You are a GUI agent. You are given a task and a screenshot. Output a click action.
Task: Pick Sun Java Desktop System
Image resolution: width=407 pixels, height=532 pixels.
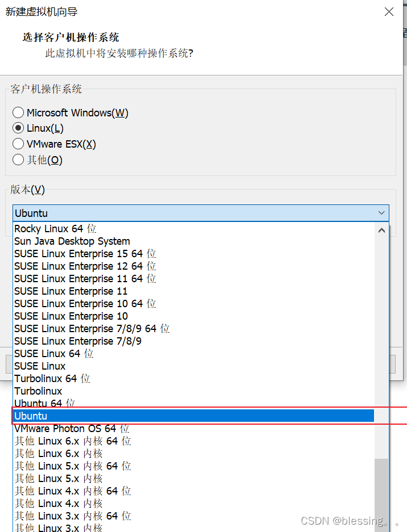click(194, 241)
